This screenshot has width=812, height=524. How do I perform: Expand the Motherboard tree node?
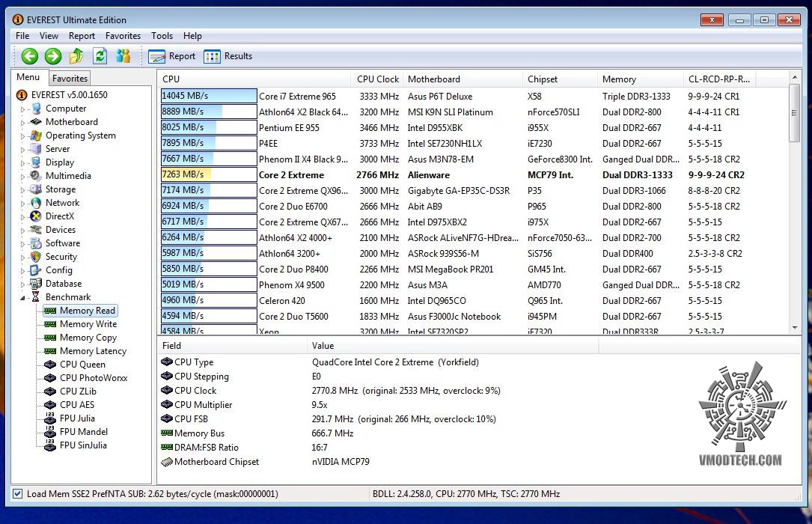tap(22, 122)
